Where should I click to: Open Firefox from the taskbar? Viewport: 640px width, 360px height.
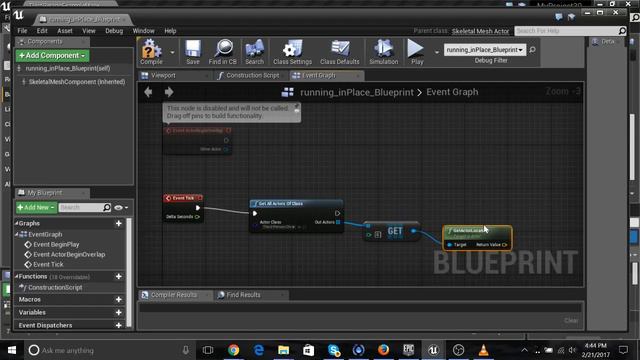point(383,350)
